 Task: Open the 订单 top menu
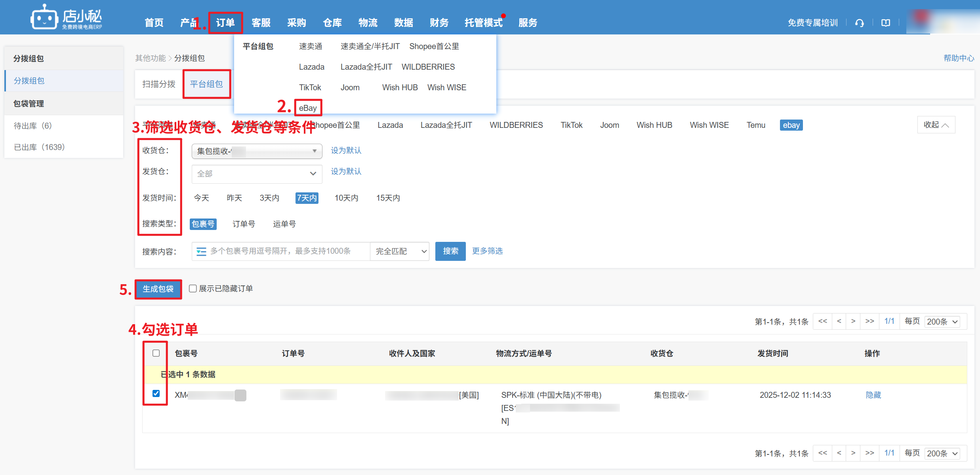pyautogui.click(x=225, y=23)
